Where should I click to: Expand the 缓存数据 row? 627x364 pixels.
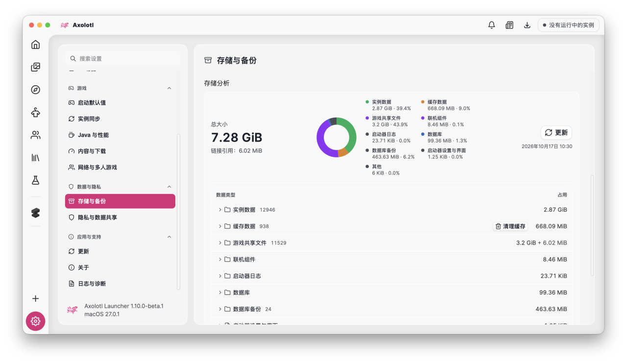point(220,226)
